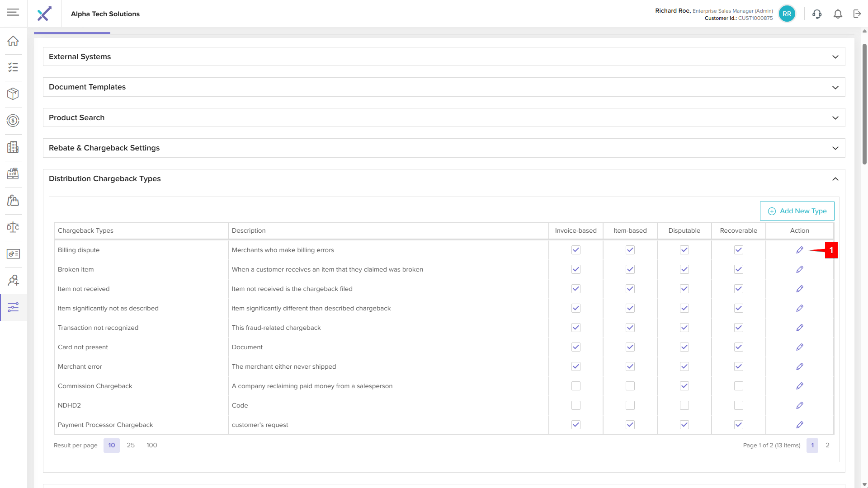Click Add New Type button
This screenshot has height=488, width=868.
(x=797, y=211)
